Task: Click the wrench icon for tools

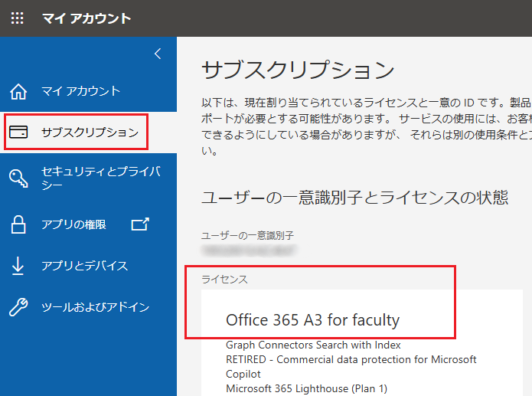Action: 18,308
